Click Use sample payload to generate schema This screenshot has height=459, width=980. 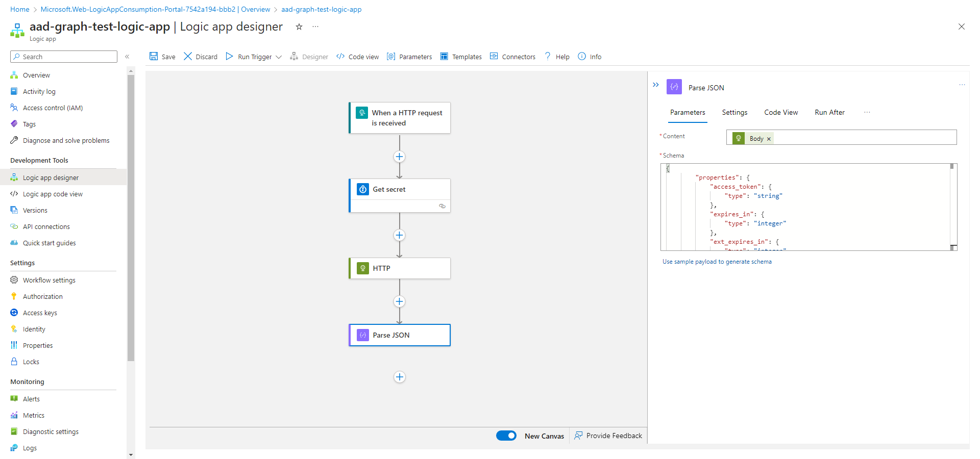(x=717, y=262)
